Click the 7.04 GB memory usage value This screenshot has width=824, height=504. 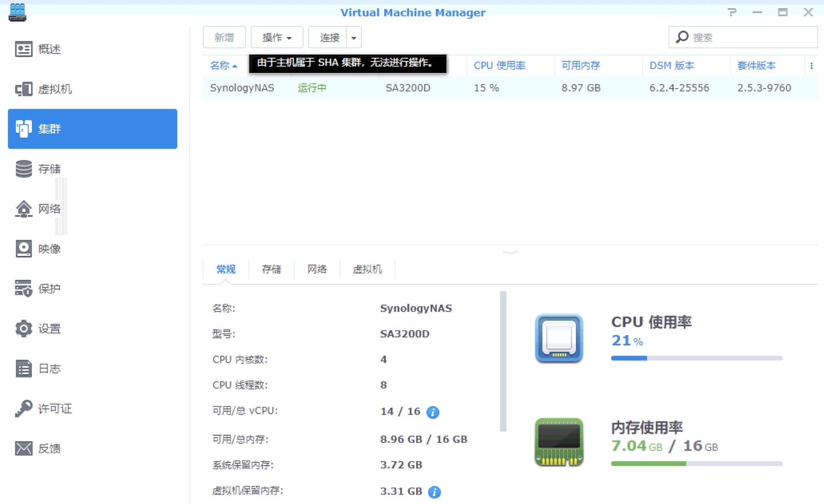click(x=637, y=446)
